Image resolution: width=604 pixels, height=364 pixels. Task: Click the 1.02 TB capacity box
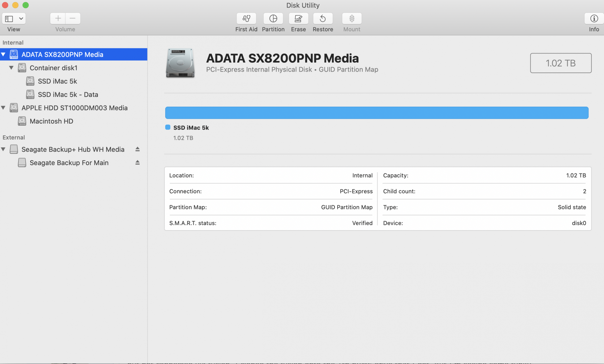[x=561, y=63]
